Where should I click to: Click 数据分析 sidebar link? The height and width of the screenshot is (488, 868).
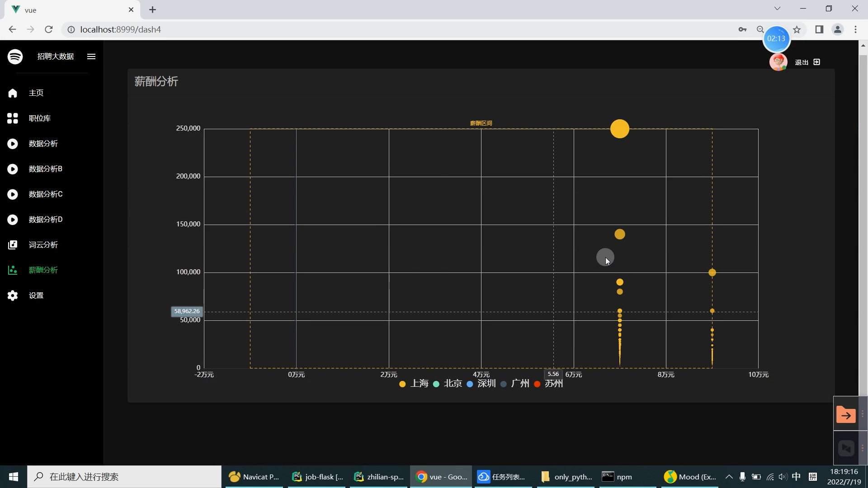(x=43, y=144)
